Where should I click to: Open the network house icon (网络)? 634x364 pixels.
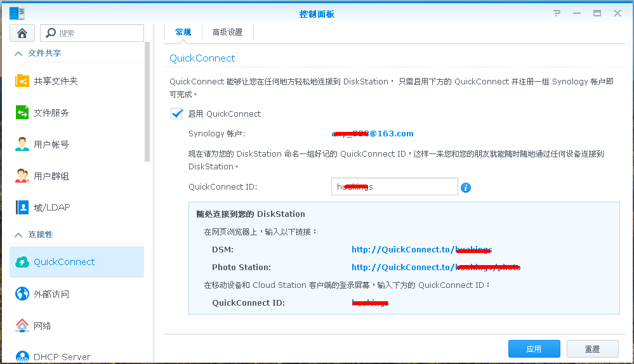(22, 325)
